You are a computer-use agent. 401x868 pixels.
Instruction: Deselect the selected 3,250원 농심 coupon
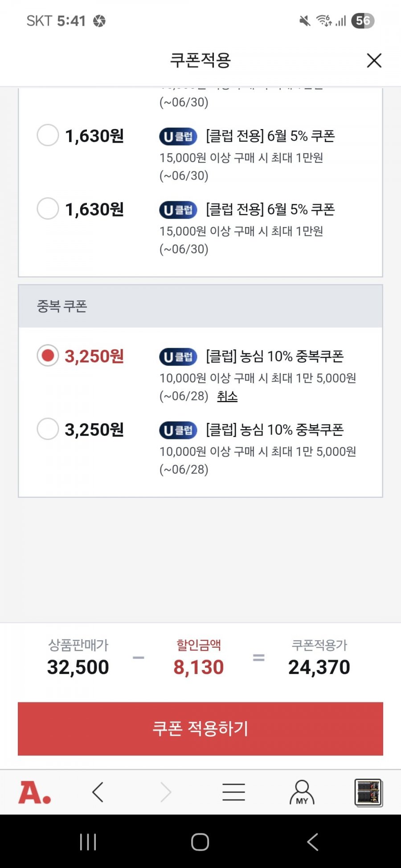(x=48, y=355)
